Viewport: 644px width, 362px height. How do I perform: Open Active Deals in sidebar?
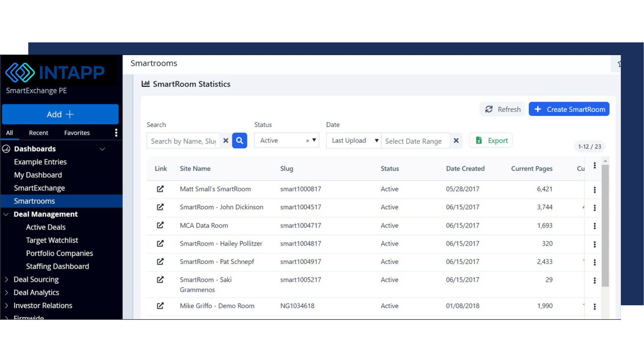[x=46, y=227]
